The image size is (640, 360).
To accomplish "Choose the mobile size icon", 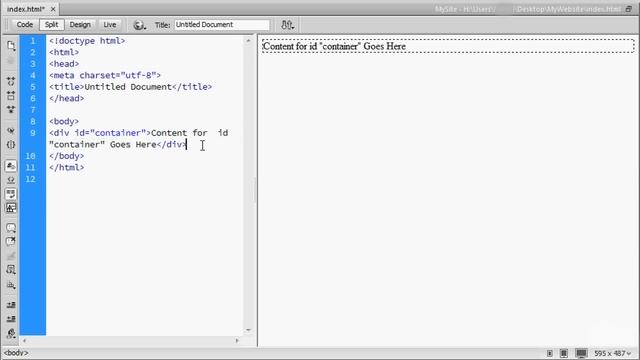I will (x=550, y=353).
